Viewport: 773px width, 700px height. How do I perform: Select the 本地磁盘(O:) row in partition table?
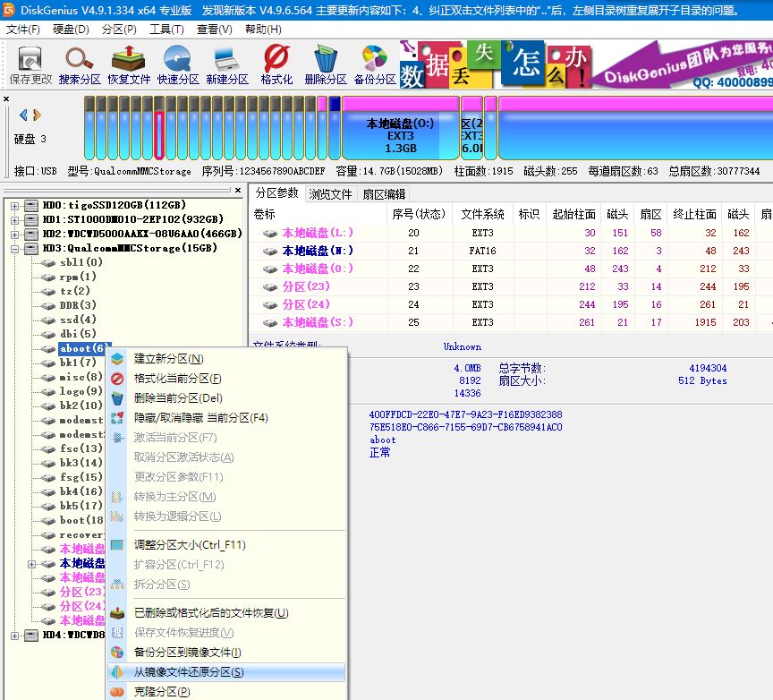(x=511, y=269)
